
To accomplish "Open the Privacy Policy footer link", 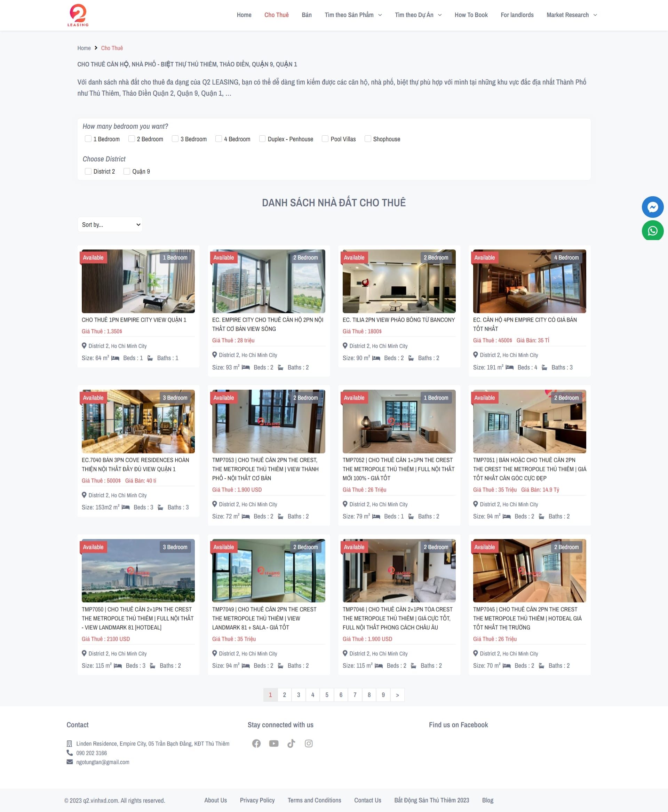I will (x=257, y=800).
